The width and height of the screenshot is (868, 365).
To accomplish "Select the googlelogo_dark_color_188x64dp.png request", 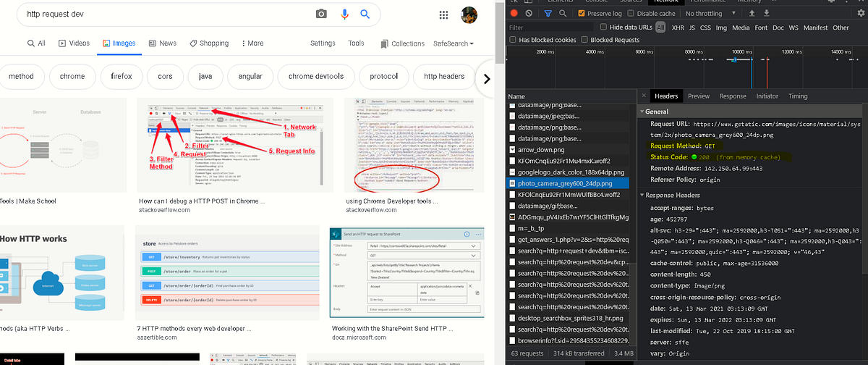I will point(569,172).
